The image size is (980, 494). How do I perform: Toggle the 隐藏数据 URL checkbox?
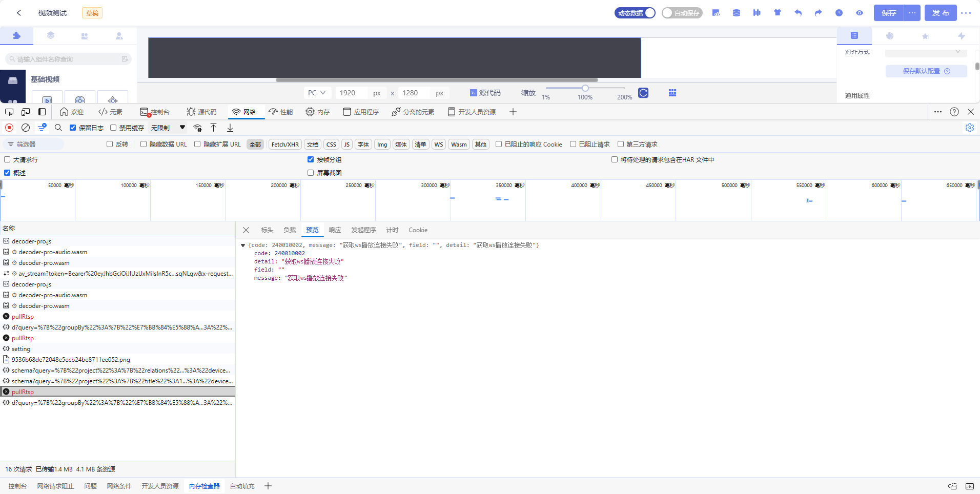(x=144, y=144)
